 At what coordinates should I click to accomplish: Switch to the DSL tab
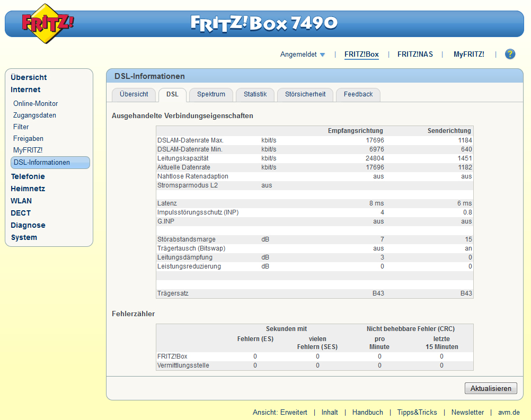(172, 94)
